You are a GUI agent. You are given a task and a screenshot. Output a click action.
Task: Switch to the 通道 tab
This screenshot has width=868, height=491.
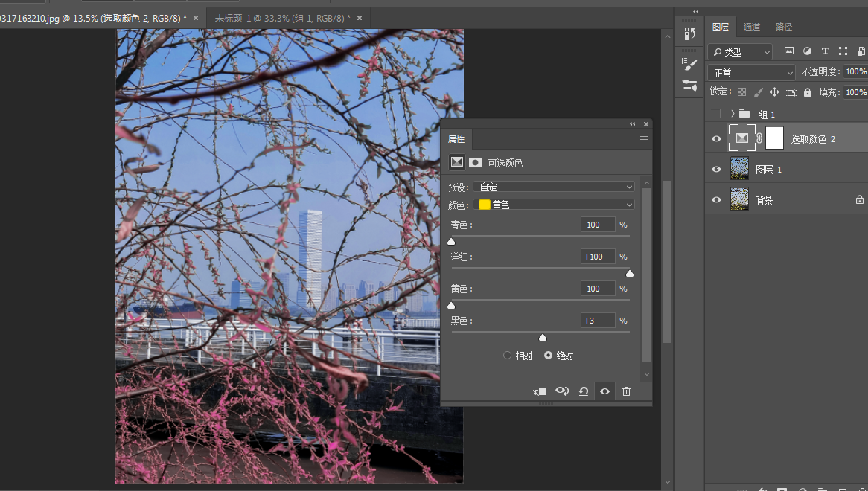point(752,27)
